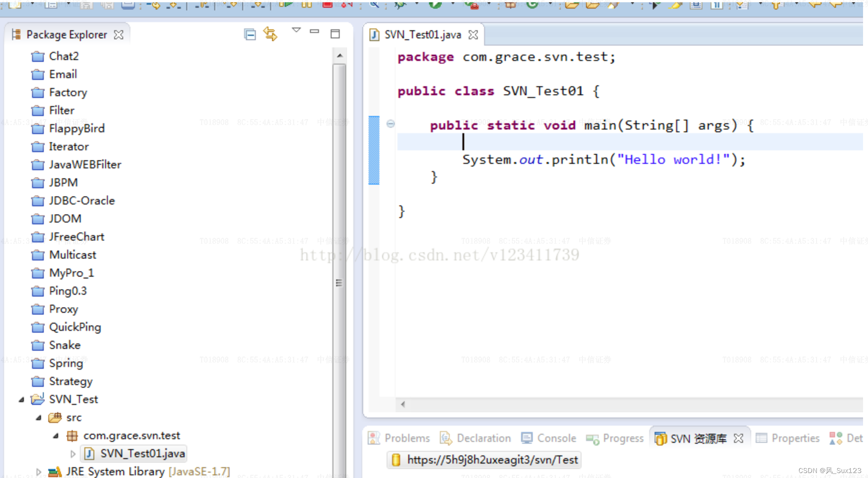Click the Java file icon on editor tab
868x478 pixels.
(374, 35)
